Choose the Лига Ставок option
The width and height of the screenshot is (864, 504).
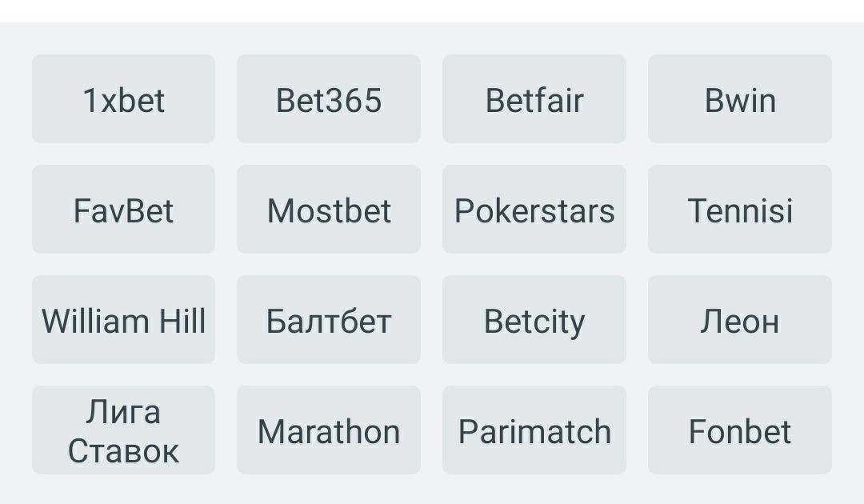tap(123, 430)
